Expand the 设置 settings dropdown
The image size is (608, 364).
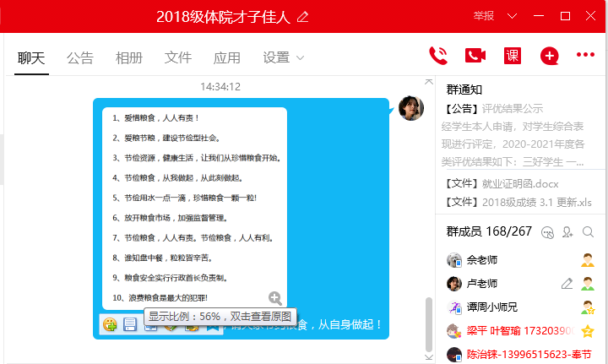[283, 57]
